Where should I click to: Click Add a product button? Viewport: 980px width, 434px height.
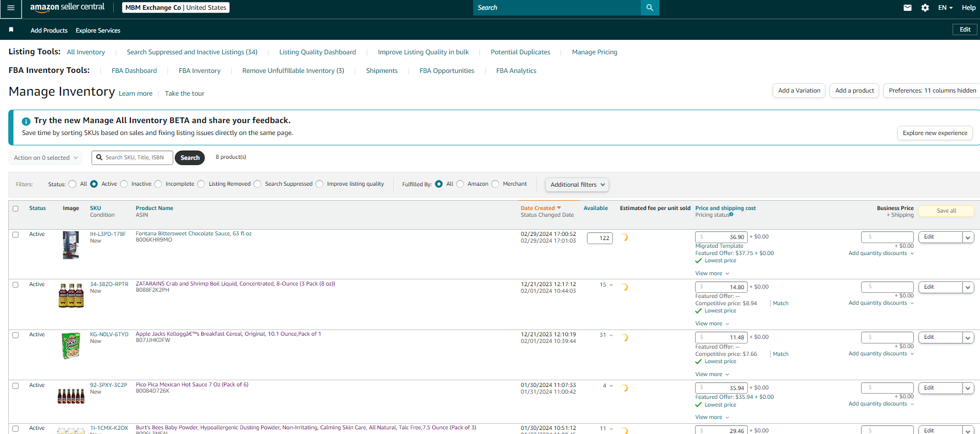tap(854, 91)
